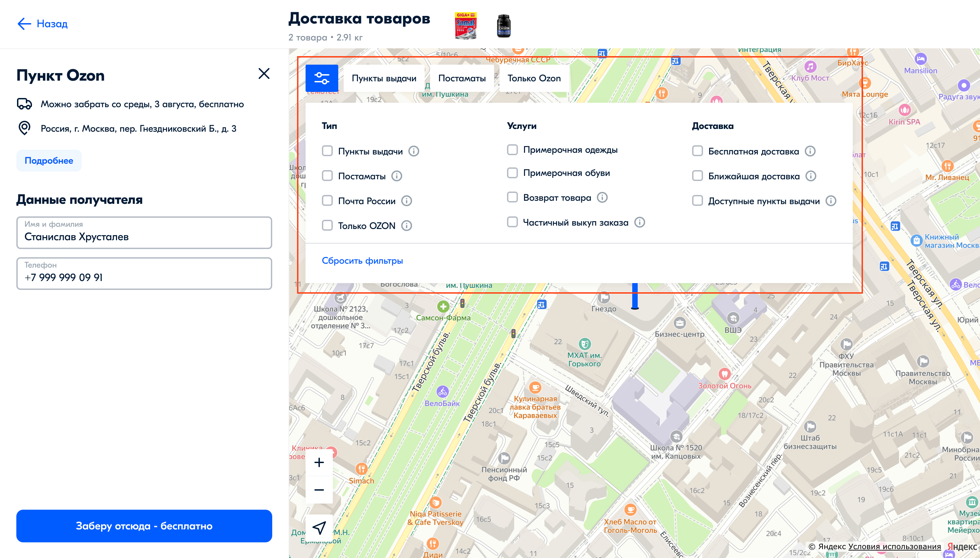Screen dimensions: 980x558
Task: Click the Кулинарная лавка братьев Караваевых marker
Action: 535,387
